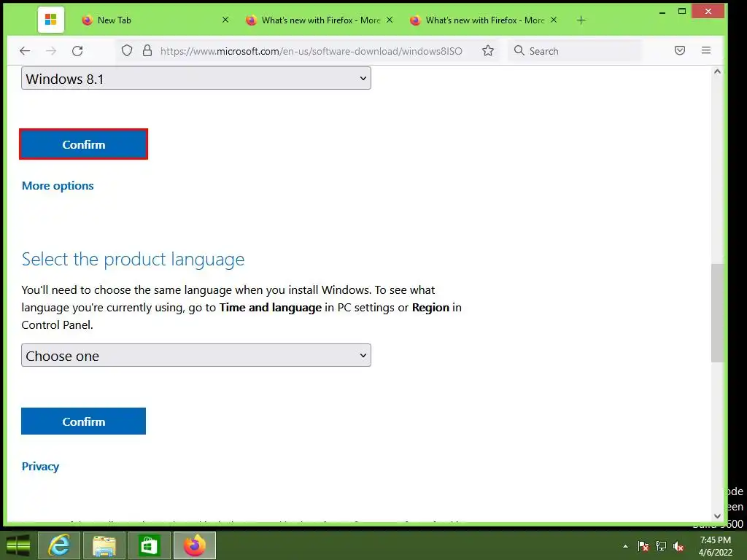
Task: Switch to last What's new with Firefox tab
Action: [x=483, y=20]
